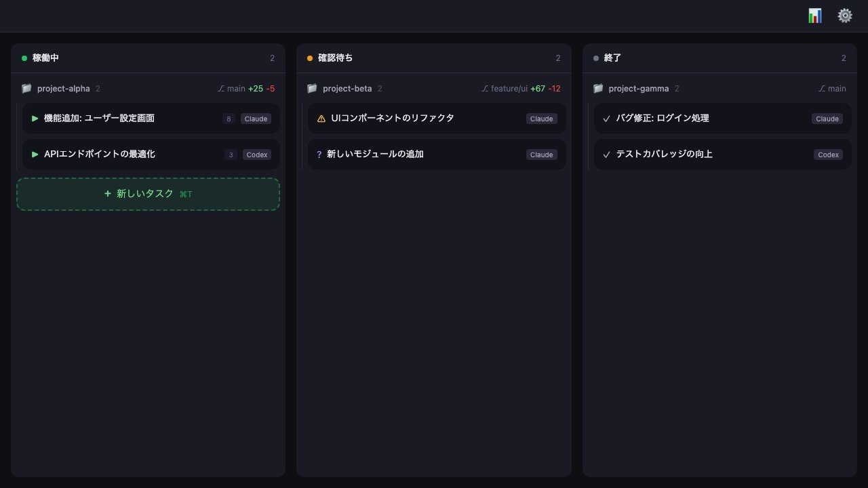Click the gray status dot beside 終了
This screenshot has width=868, height=488.
[596, 58]
